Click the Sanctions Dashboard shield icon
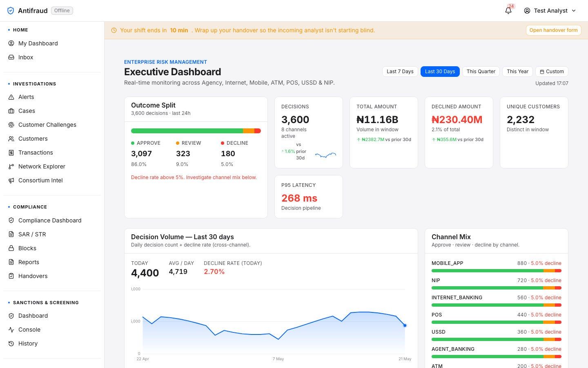Screen dimensions: 588x368 click(11, 316)
